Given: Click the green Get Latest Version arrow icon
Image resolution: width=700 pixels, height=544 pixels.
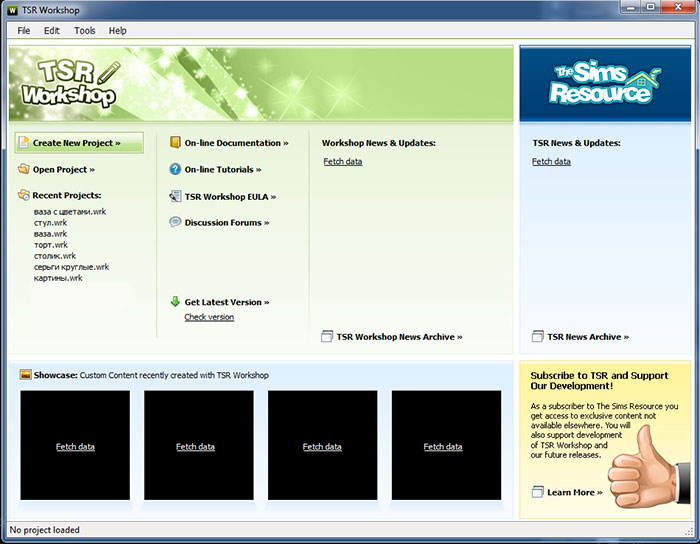Looking at the screenshot, I should tap(175, 301).
